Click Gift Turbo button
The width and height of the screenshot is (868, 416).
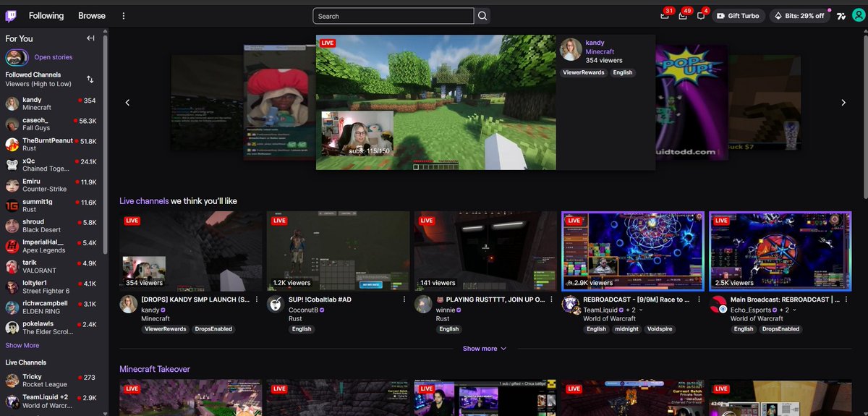click(x=738, y=16)
